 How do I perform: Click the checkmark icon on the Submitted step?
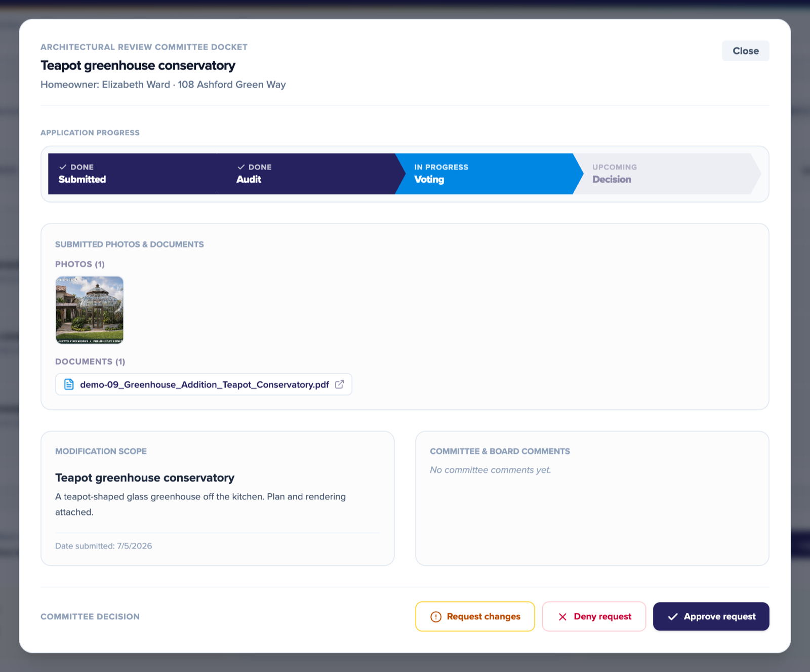point(63,167)
